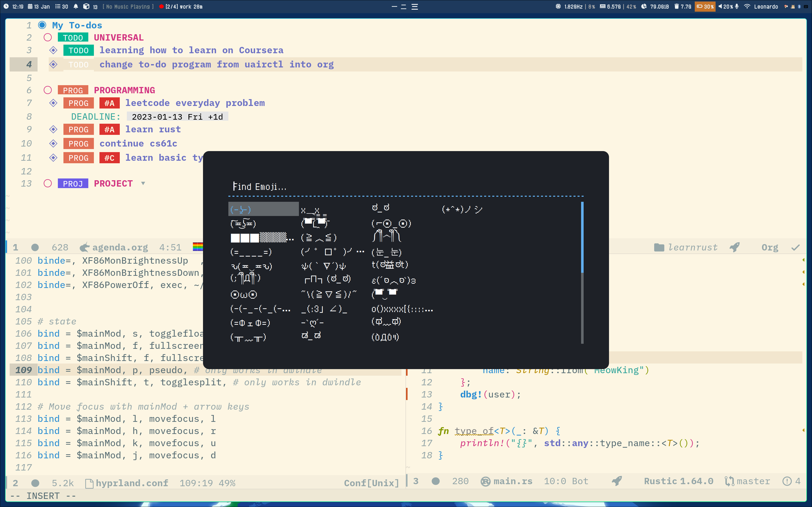This screenshot has width=812, height=507.
Task: Click the learnrust project folder icon in modeline
Action: pos(659,247)
